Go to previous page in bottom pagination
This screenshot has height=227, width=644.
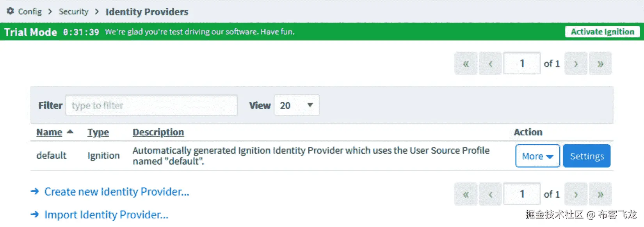490,194
